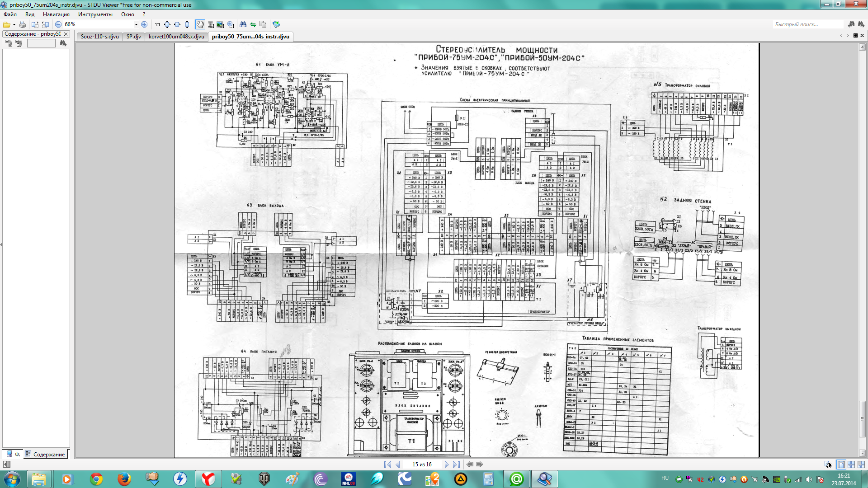Viewport: 868px width, 488px height.
Task: Switch to korvet100um048sx.djvu tab
Action: click(x=176, y=37)
